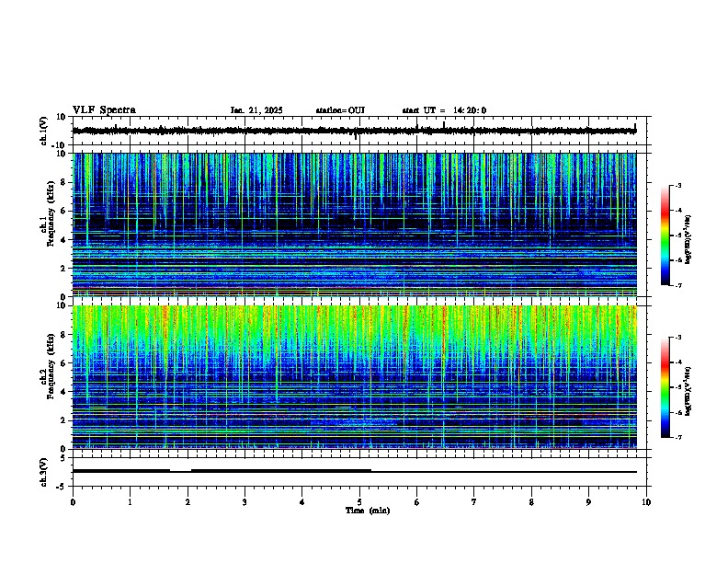Click the "7" tick on the time axis

click(x=474, y=502)
